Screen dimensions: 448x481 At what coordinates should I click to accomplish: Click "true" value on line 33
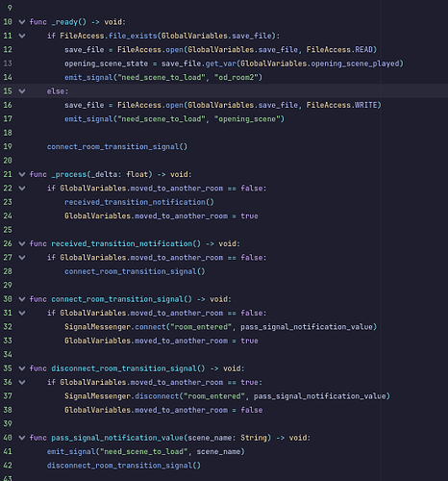pyautogui.click(x=249, y=341)
